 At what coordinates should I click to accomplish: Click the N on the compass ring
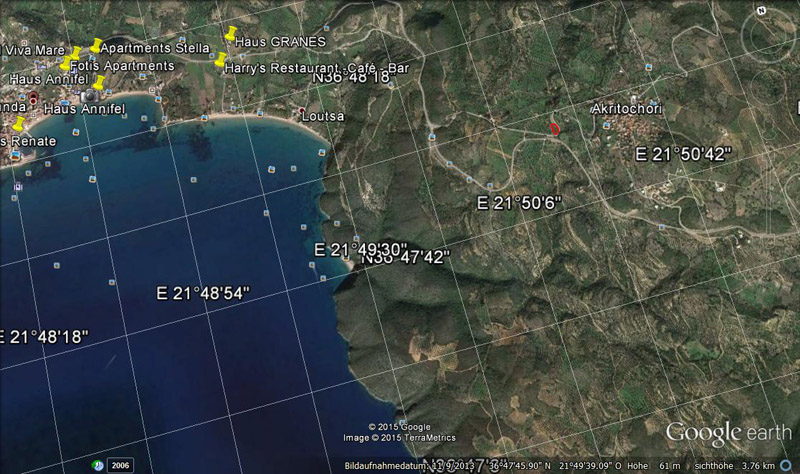761,10
